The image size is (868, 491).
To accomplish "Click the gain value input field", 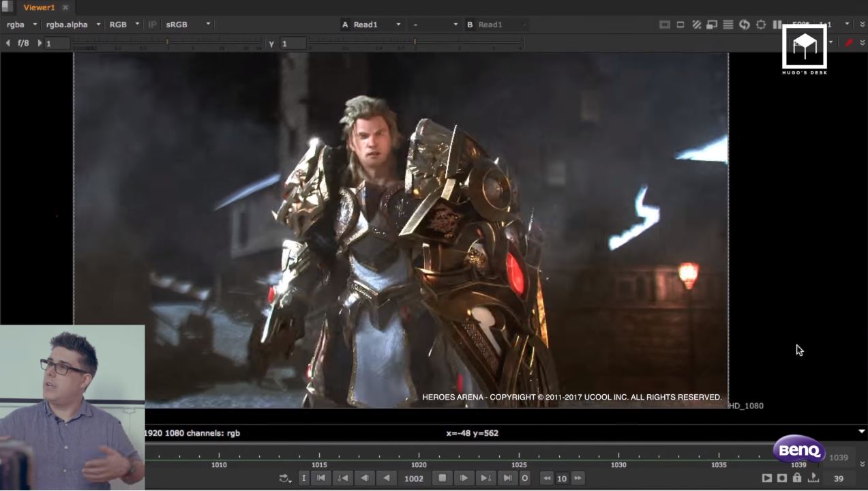I will tap(57, 44).
